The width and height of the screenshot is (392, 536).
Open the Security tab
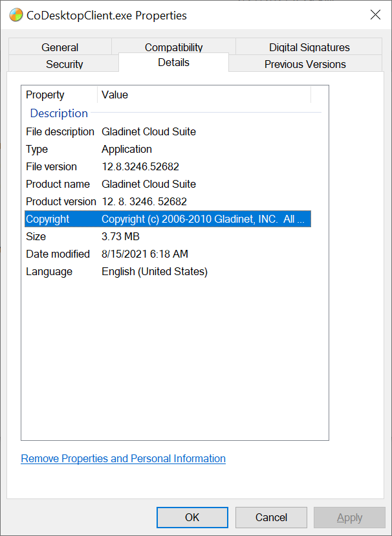(64, 64)
